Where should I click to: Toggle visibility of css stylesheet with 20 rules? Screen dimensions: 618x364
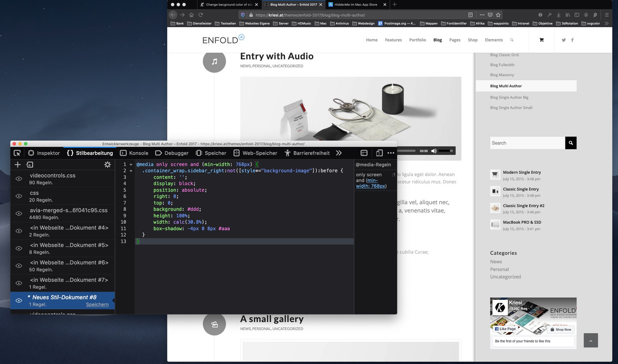tap(19, 196)
